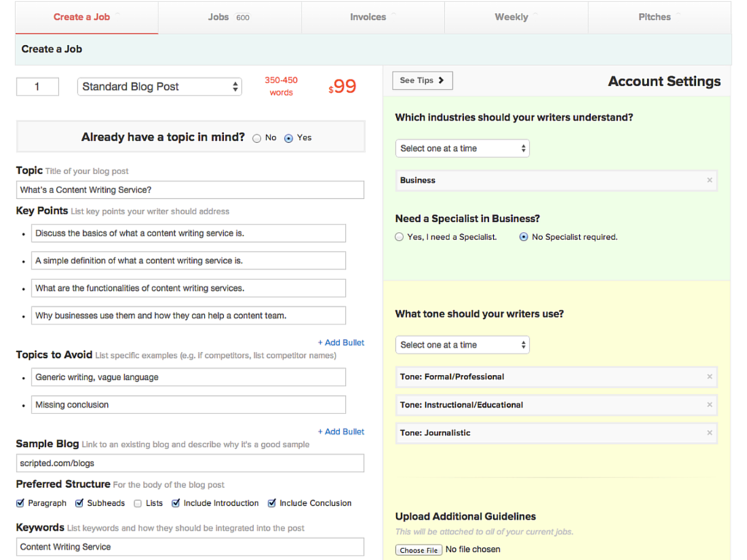Open the Standard Blog Post dropdown
The height and width of the screenshot is (560, 747).
click(160, 87)
